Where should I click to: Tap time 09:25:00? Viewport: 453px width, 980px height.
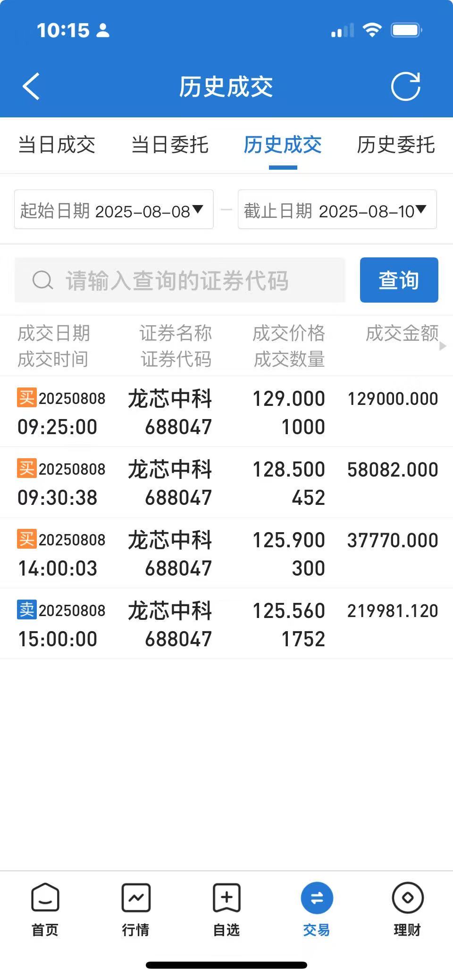[58, 427]
